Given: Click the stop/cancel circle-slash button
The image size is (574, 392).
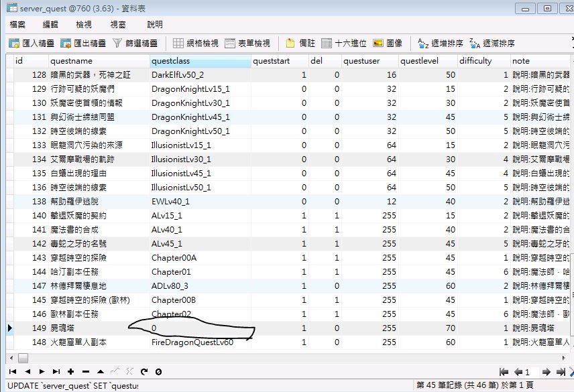Looking at the screenshot, I should [158, 371].
